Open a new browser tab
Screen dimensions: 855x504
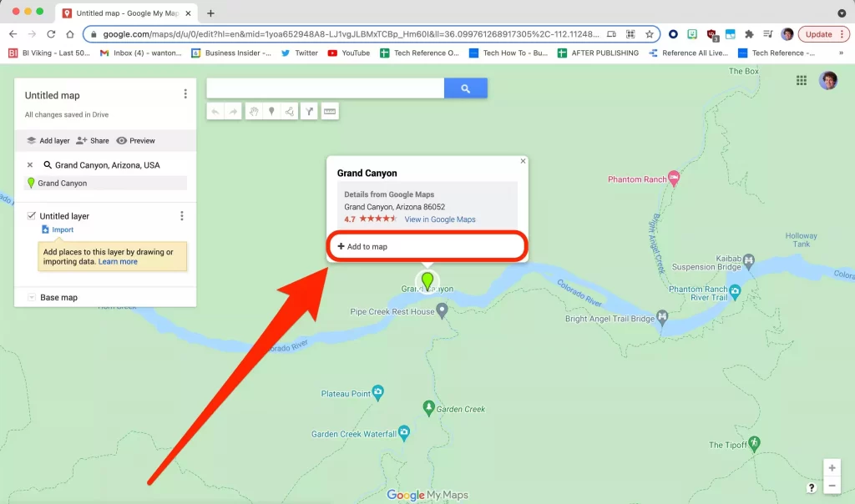pos(210,13)
